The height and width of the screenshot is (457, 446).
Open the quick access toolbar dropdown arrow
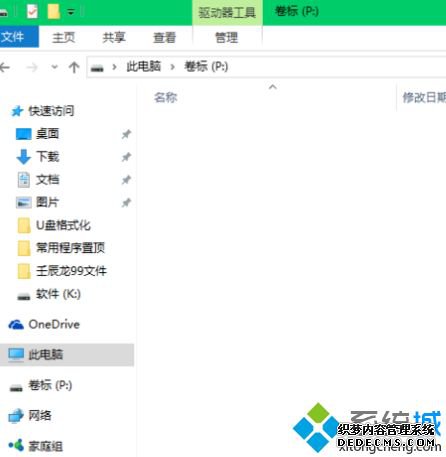tap(71, 12)
